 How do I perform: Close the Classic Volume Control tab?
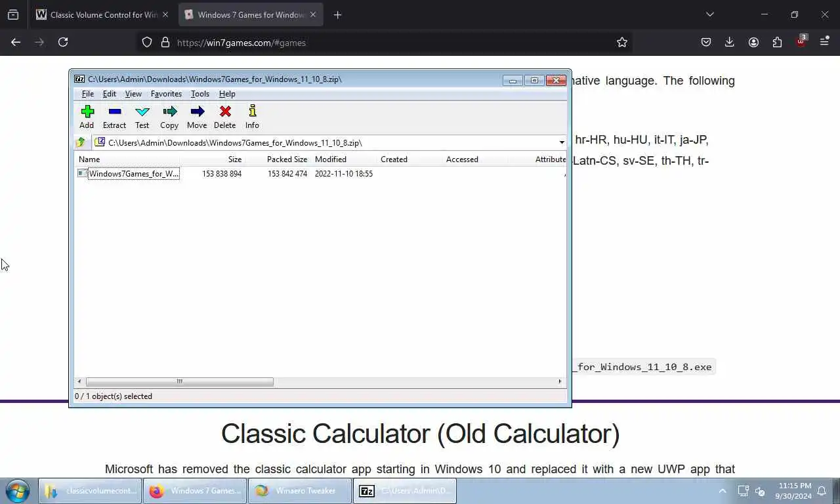click(165, 14)
